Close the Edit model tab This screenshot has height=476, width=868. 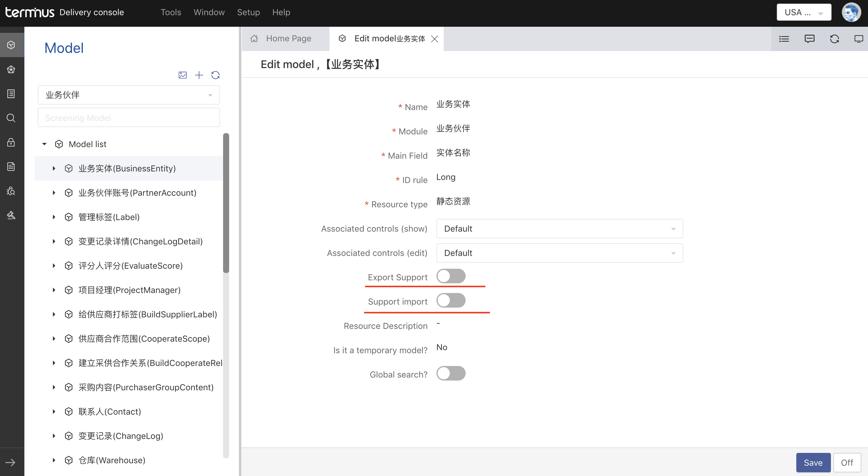point(435,39)
